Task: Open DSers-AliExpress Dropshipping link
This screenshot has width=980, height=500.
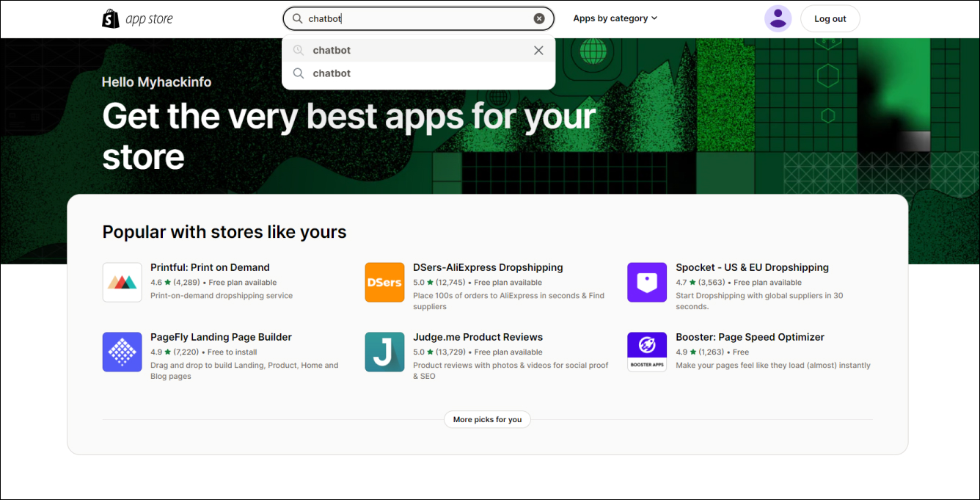Action: [488, 267]
